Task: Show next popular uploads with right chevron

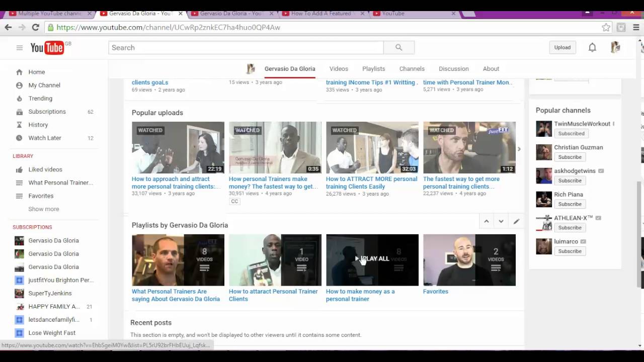Action: click(519, 149)
